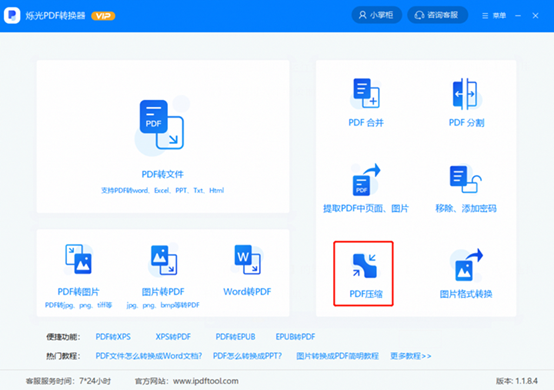Image resolution: width=554 pixels, height=390 pixels.
Task: Select the PDF 合并 merge icon
Action: pyautogui.click(x=366, y=93)
